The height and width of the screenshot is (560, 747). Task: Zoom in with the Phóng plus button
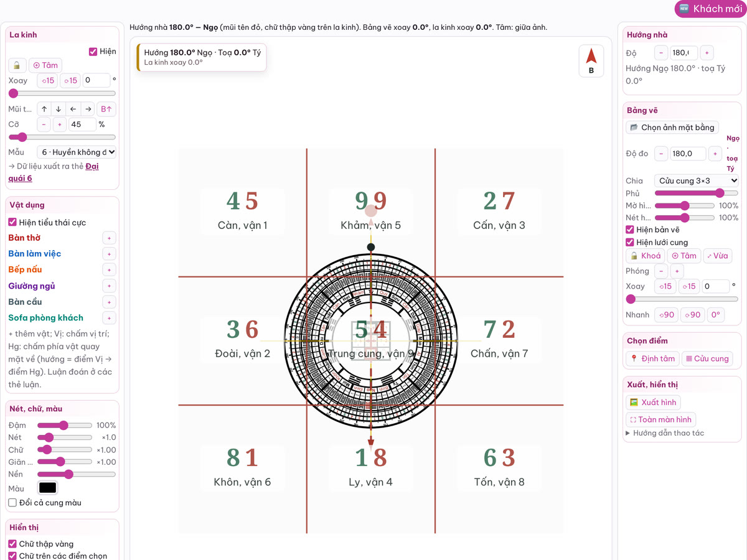[677, 271]
